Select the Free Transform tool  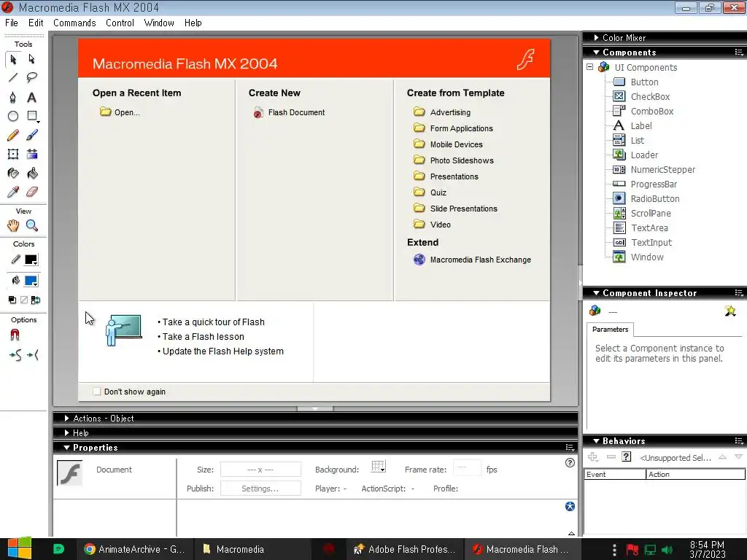[13, 154]
